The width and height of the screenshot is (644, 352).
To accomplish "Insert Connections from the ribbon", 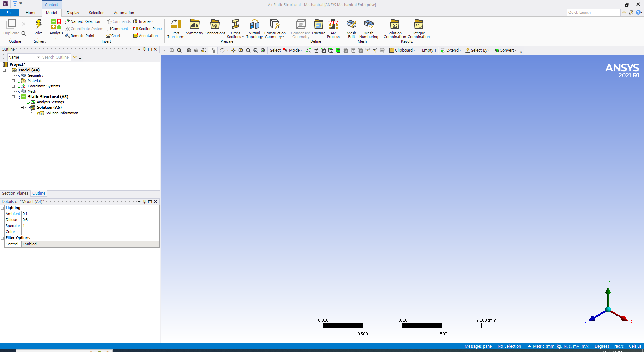I will tap(215, 27).
